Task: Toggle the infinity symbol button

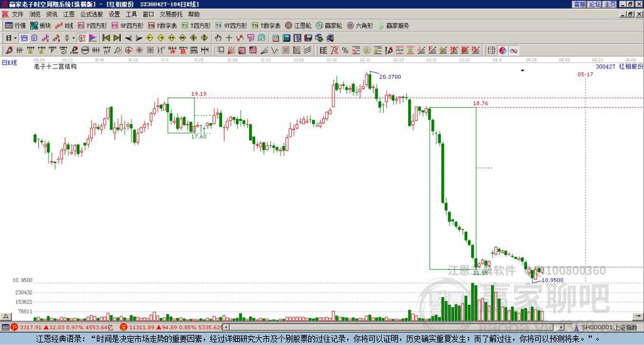Action: (x=514, y=50)
